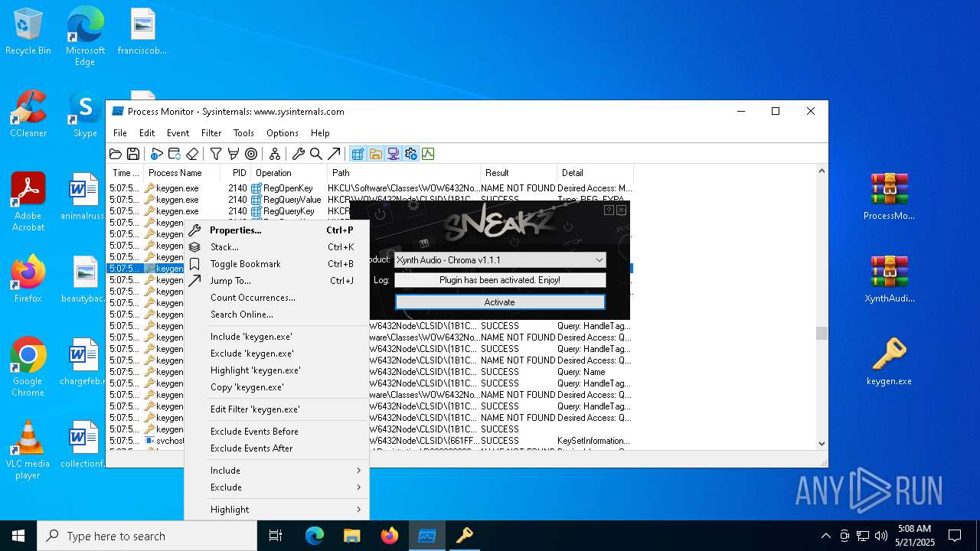This screenshot has height=551, width=980.
Task: Select Exclude Events Before
Action: (276, 432)
